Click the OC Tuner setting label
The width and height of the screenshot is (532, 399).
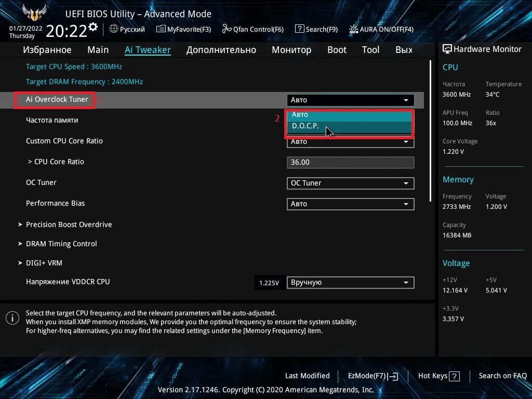pyautogui.click(x=41, y=182)
